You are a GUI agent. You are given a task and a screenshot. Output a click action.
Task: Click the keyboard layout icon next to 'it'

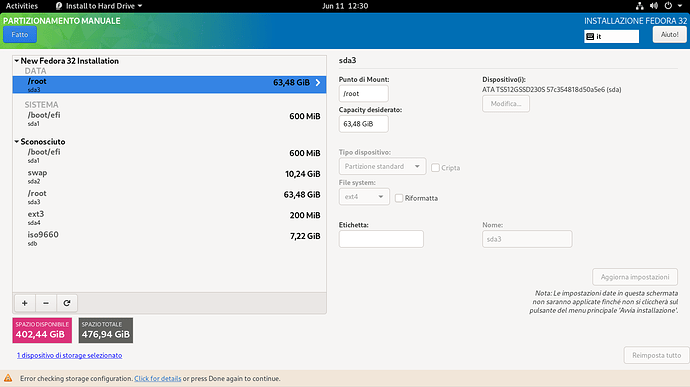coord(590,37)
